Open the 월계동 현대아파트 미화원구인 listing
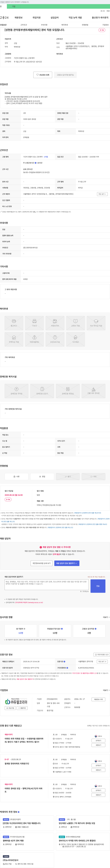The width and height of the screenshot is (110, 868). point(17,764)
